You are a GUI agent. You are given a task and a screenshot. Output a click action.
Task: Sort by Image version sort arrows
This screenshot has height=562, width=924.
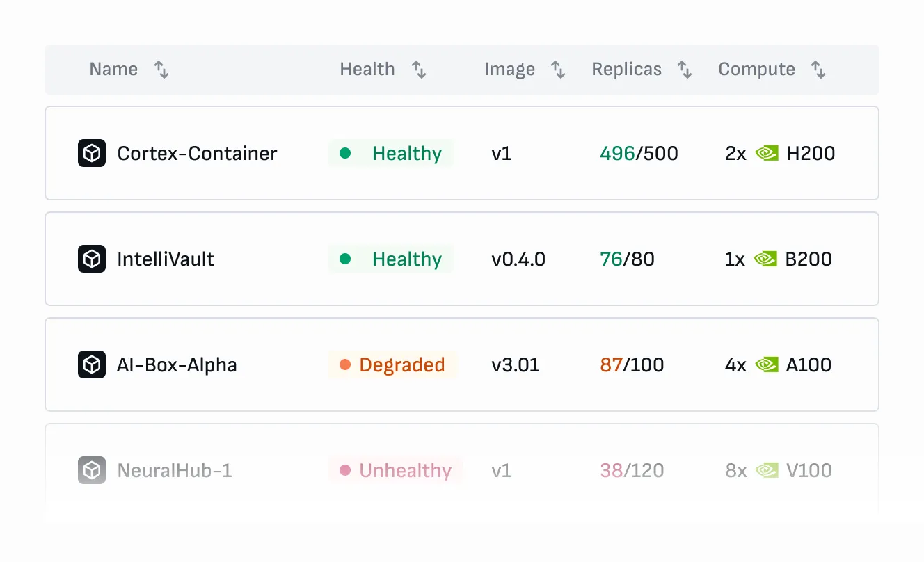pos(558,70)
